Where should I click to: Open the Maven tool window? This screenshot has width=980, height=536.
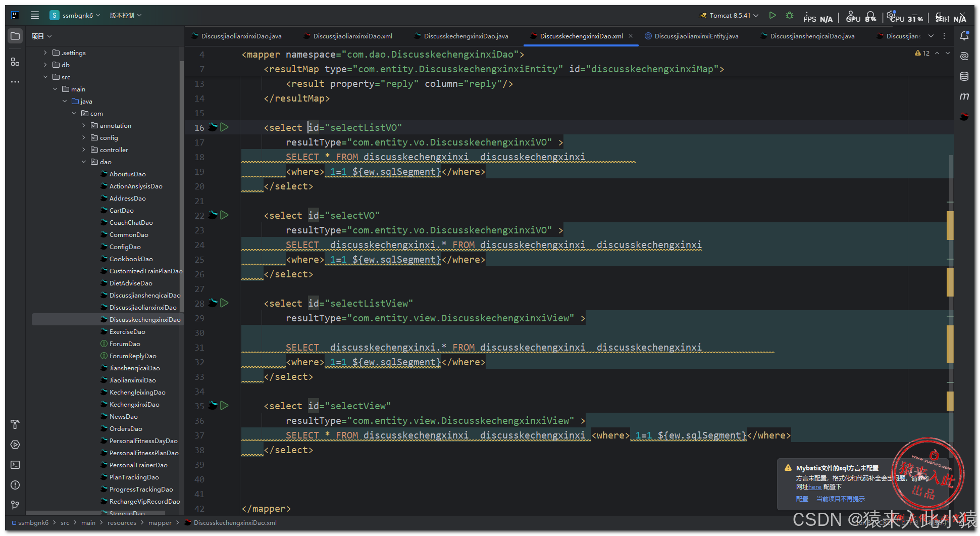point(964,96)
